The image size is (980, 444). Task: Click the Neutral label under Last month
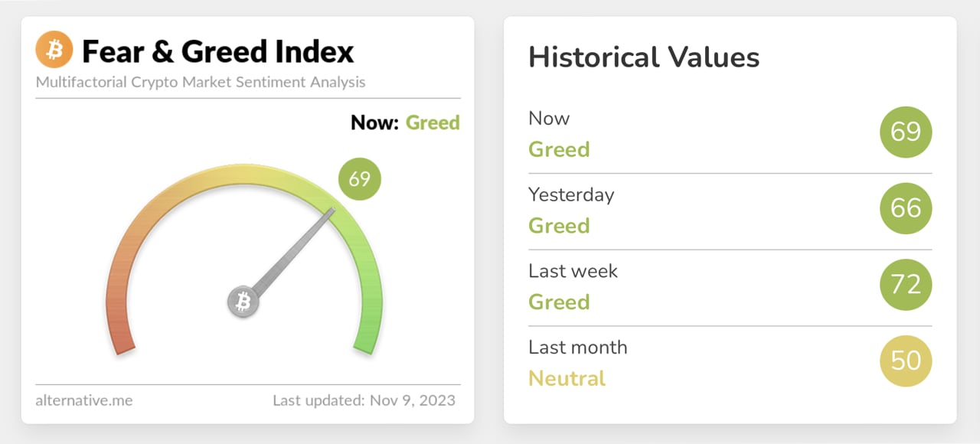pos(567,378)
